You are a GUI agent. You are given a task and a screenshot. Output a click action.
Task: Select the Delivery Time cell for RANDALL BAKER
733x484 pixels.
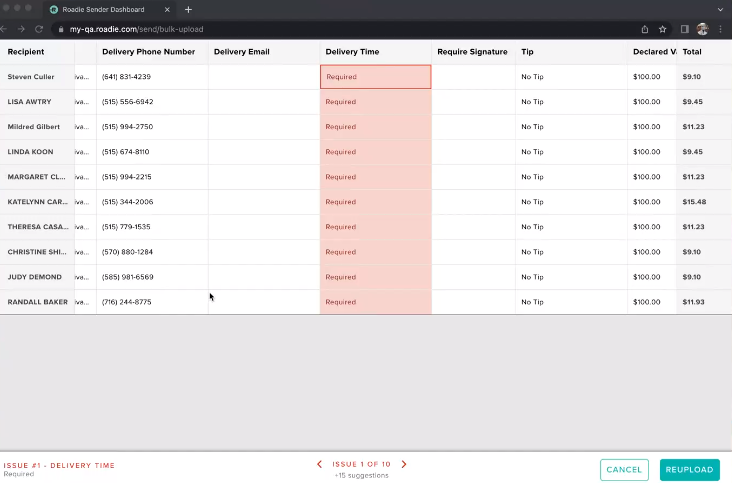[x=375, y=302]
